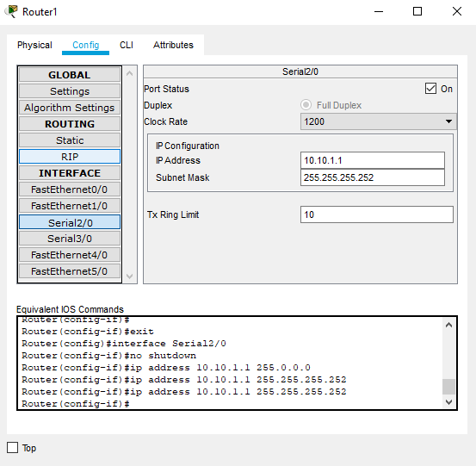Enable the Top checkbox

[12, 447]
